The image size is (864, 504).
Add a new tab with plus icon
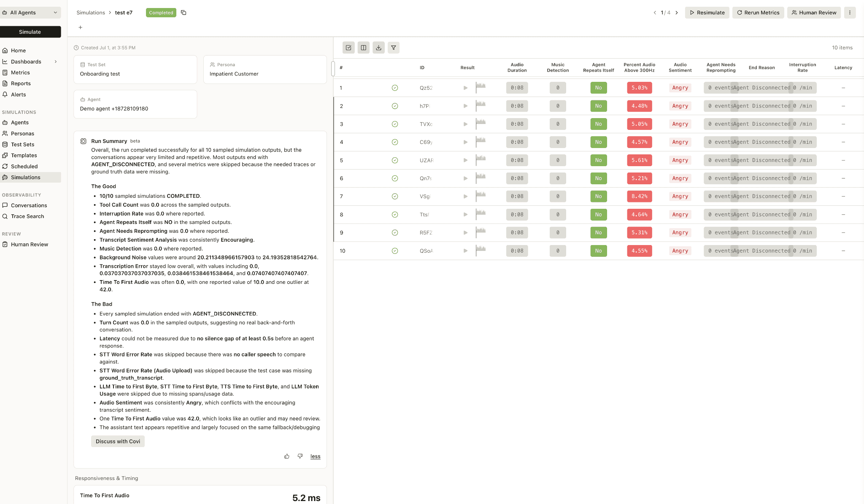[x=80, y=27]
